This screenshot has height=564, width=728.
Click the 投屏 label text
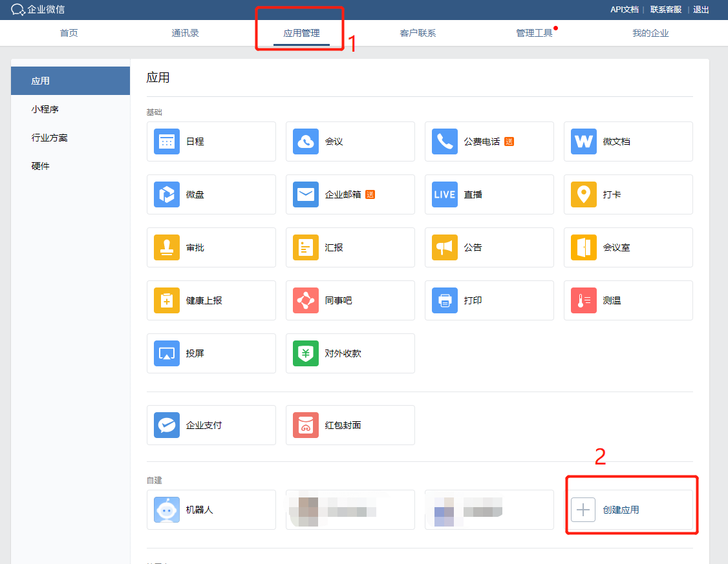[195, 353]
